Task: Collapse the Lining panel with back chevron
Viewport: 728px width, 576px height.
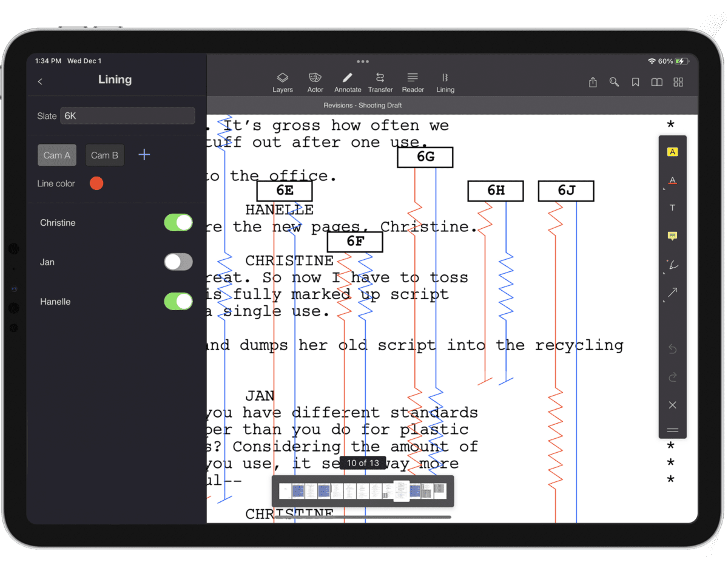Action: point(39,81)
